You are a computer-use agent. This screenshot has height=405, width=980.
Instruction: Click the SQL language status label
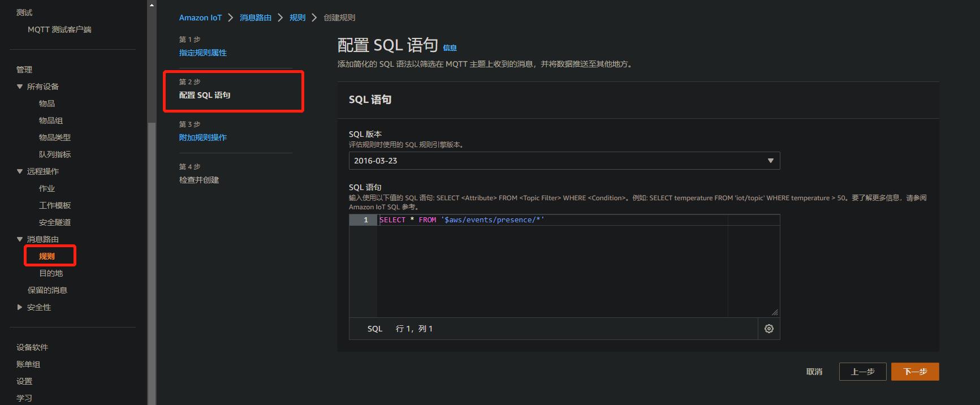(375, 329)
